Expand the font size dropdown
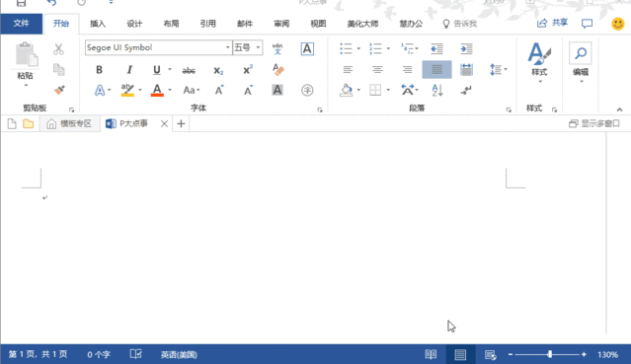The height and width of the screenshot is (364, 631). coord(258,47)
